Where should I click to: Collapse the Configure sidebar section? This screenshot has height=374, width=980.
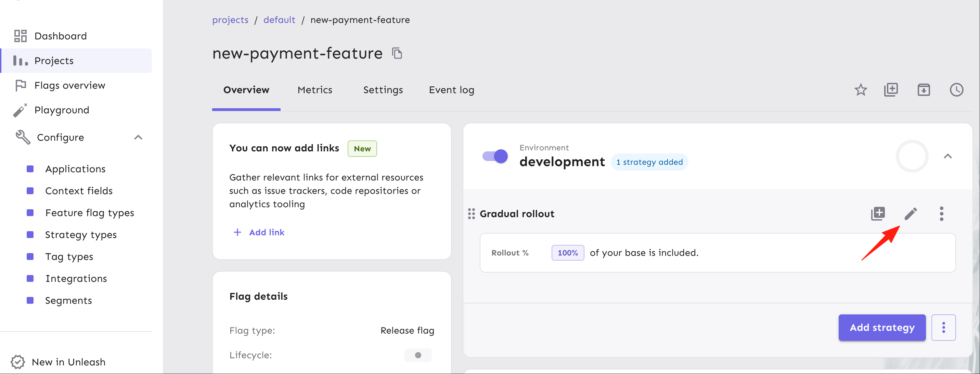(138, 137)
